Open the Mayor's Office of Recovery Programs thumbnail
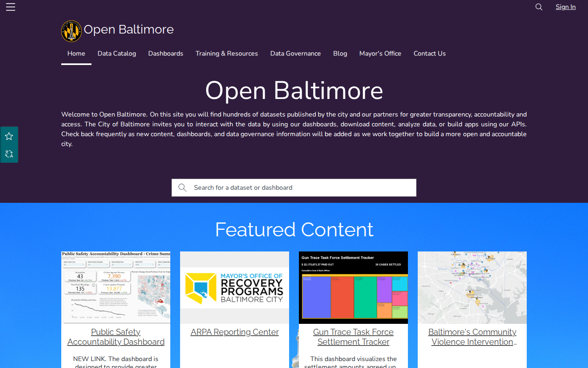Screen dimensions: 588x368 [x=235, y=287]
